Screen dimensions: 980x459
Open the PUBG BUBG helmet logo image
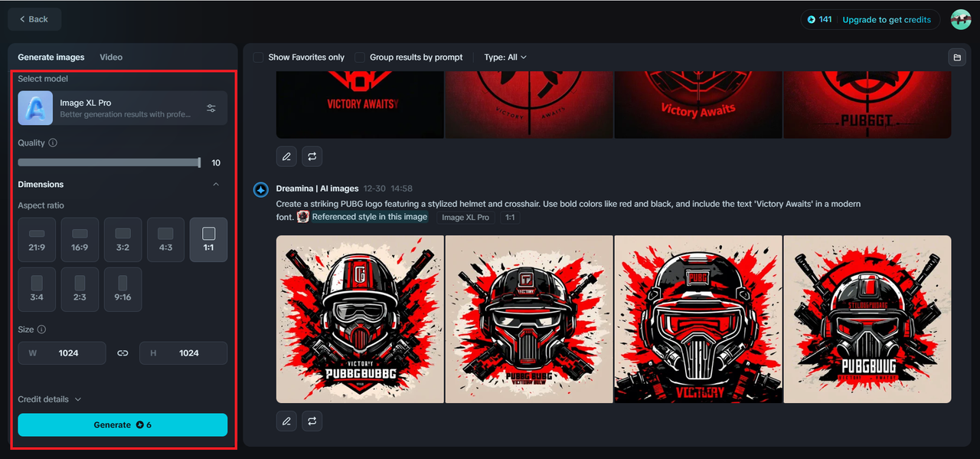529,319
